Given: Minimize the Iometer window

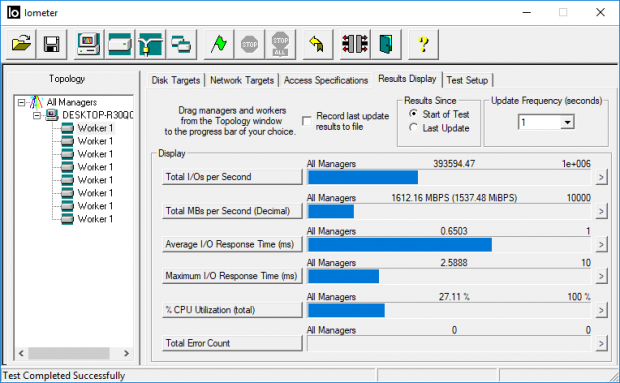Looking at the screenshot, I should click(526, 13).
